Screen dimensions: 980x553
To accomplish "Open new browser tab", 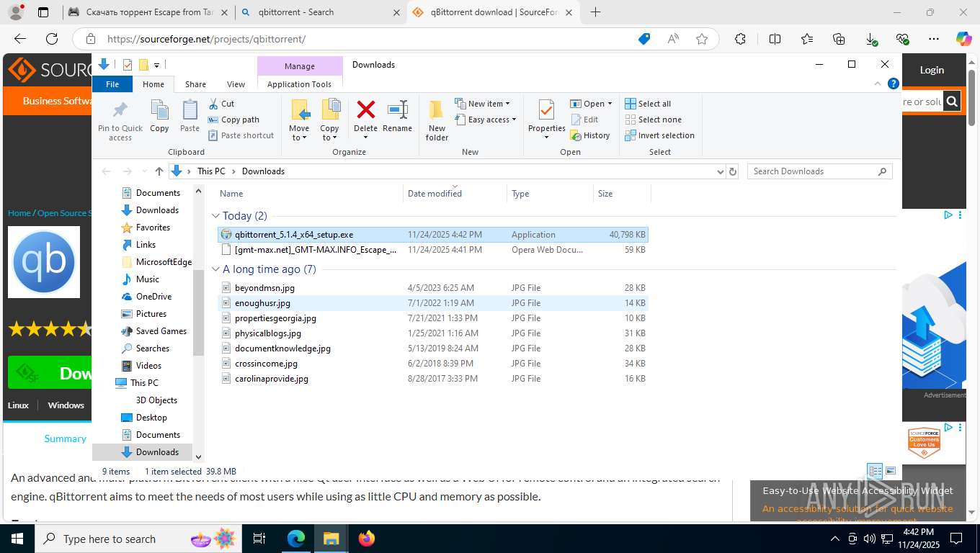I will point(595,12).
